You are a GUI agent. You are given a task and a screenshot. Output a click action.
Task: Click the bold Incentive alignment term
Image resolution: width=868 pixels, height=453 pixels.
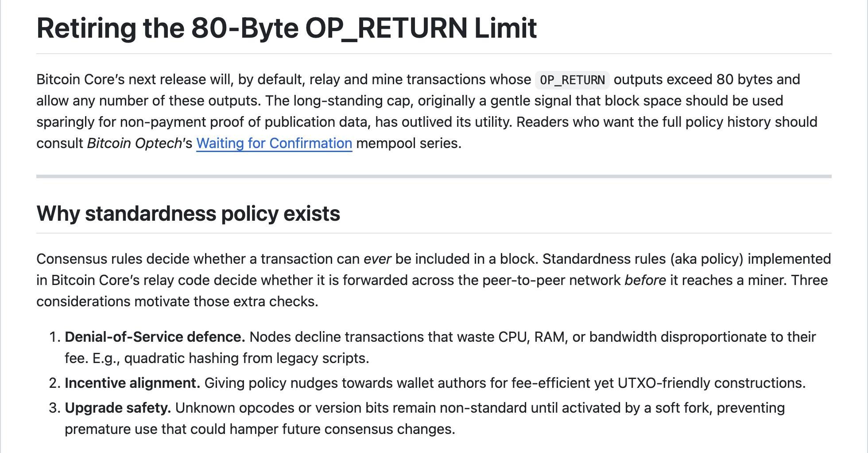132,383
